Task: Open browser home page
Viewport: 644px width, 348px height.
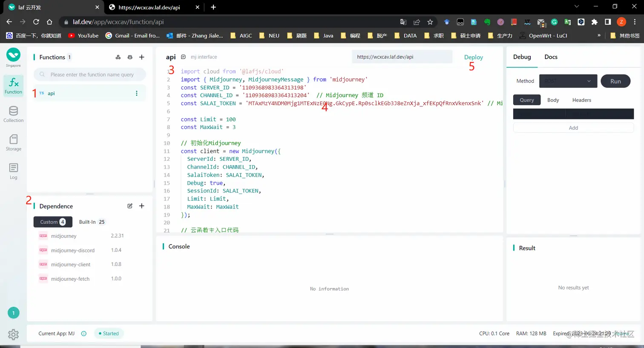Action: (49, 22)
